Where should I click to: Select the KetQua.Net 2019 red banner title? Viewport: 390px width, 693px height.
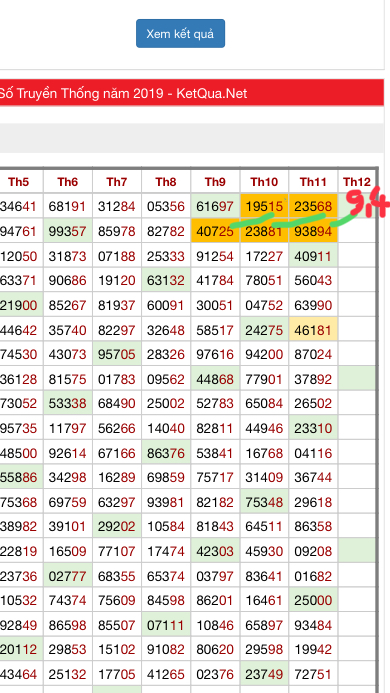pos(192,93)
